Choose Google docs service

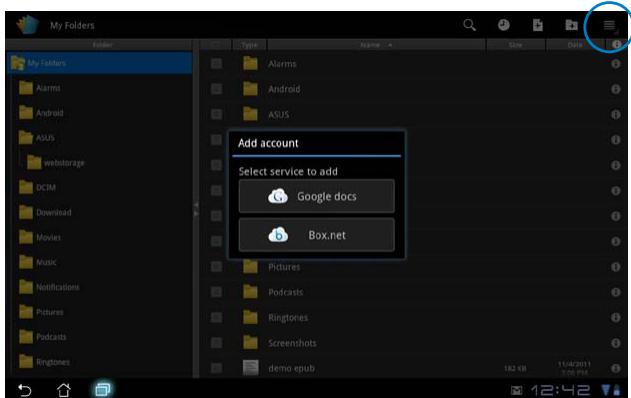[x=317, y=196]
